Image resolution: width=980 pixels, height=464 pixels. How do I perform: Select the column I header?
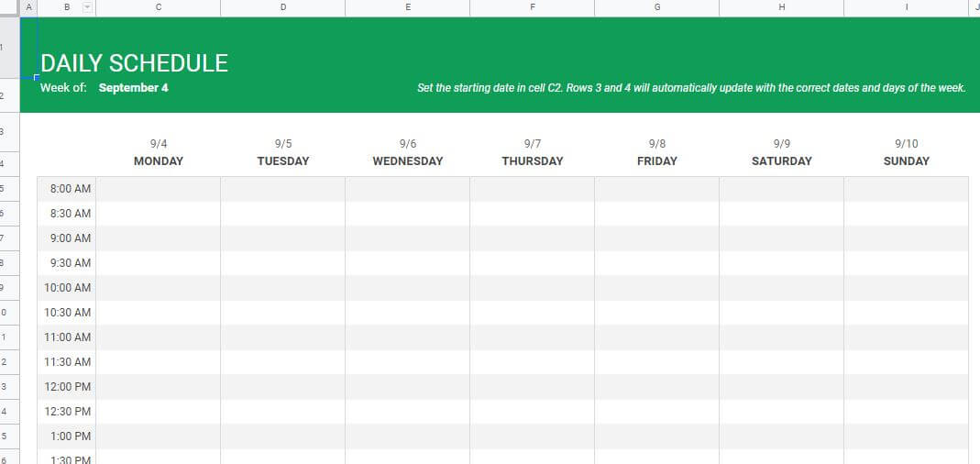coord(907,7)
